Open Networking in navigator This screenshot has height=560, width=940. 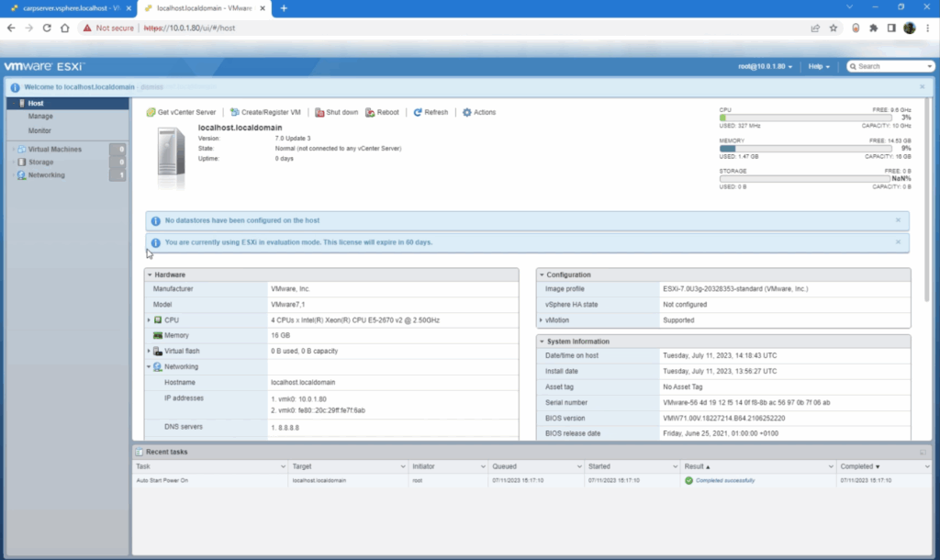(x=46, y=175)
